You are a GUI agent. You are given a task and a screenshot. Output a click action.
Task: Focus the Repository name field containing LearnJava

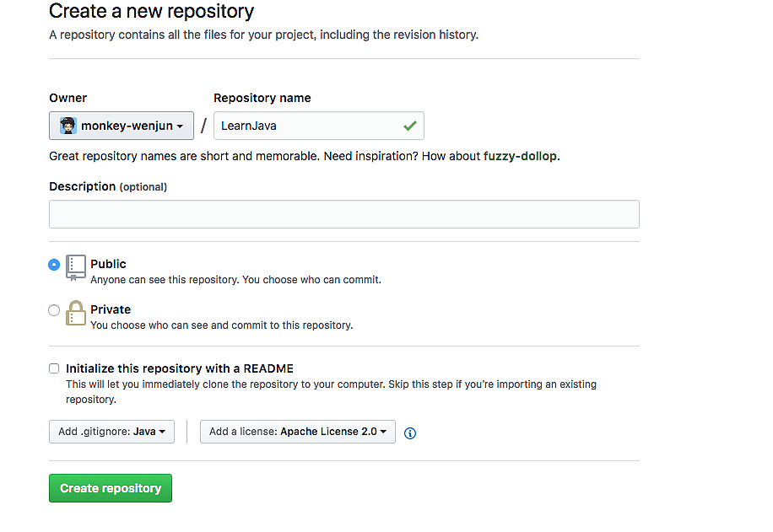tap(308, 126)
